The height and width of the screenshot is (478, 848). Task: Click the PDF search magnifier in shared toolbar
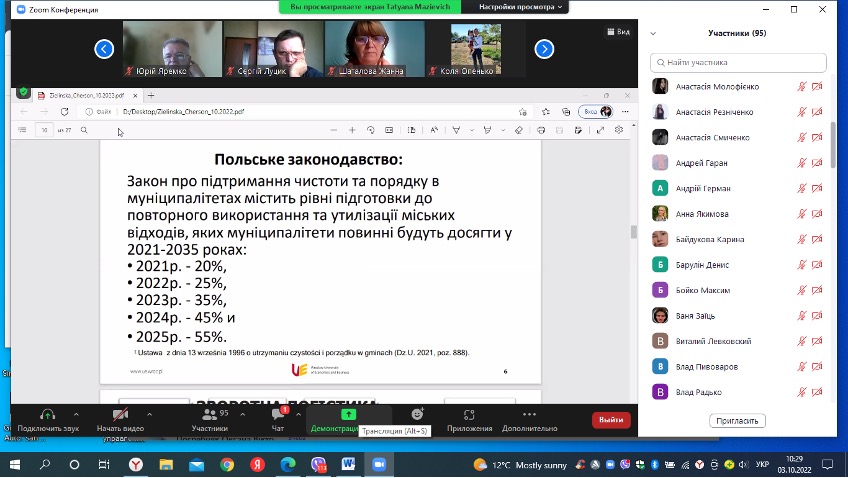(x=84, y=130)
